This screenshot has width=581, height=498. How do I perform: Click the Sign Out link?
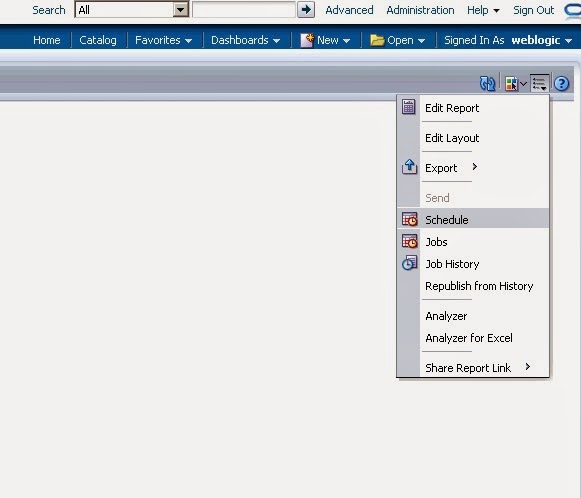pyautogui.click(x=534, y=10)
